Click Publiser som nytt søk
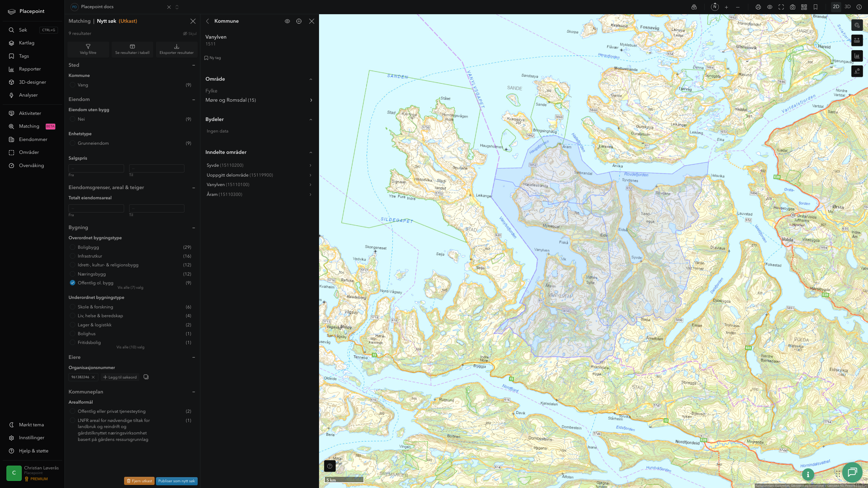The image size is (868, 488). [x=176, y=481]
